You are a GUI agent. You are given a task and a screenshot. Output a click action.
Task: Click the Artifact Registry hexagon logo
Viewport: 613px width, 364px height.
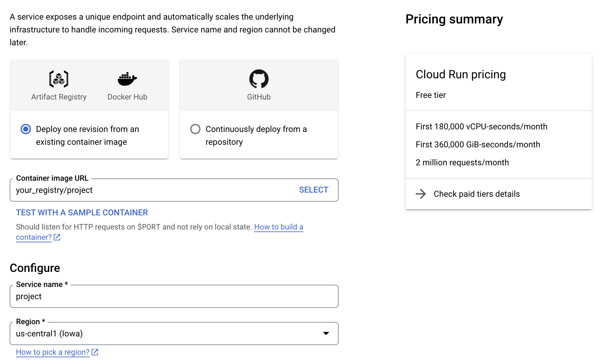(x=59, y=78)
